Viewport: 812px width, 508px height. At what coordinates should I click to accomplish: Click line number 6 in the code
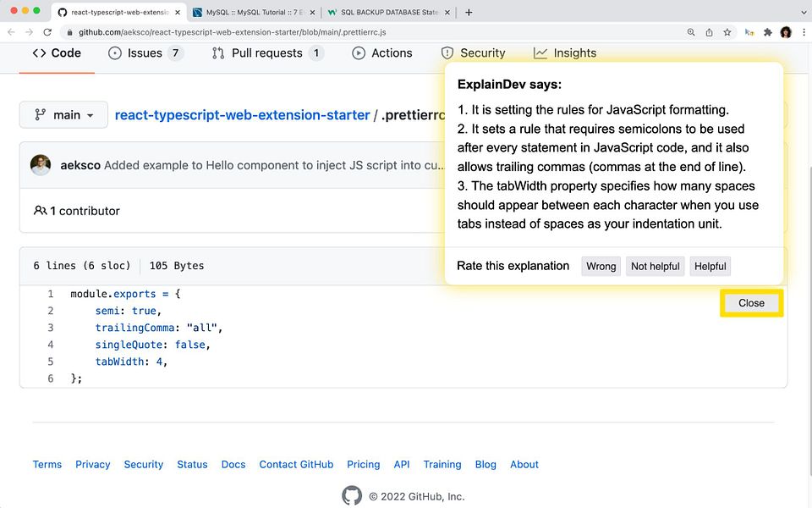(x=51, y=378)
